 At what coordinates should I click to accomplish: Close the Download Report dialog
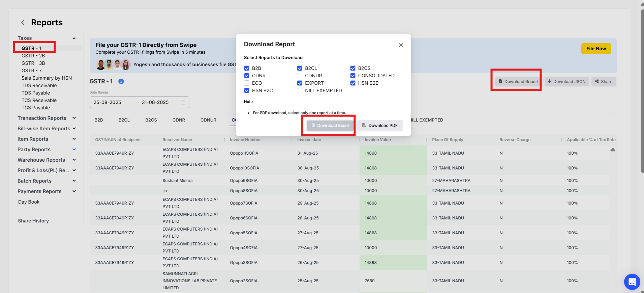coord(401,45)
